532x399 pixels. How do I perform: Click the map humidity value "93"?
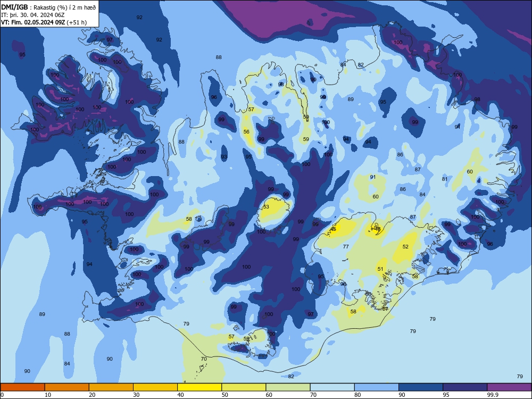tap(224, 157)
